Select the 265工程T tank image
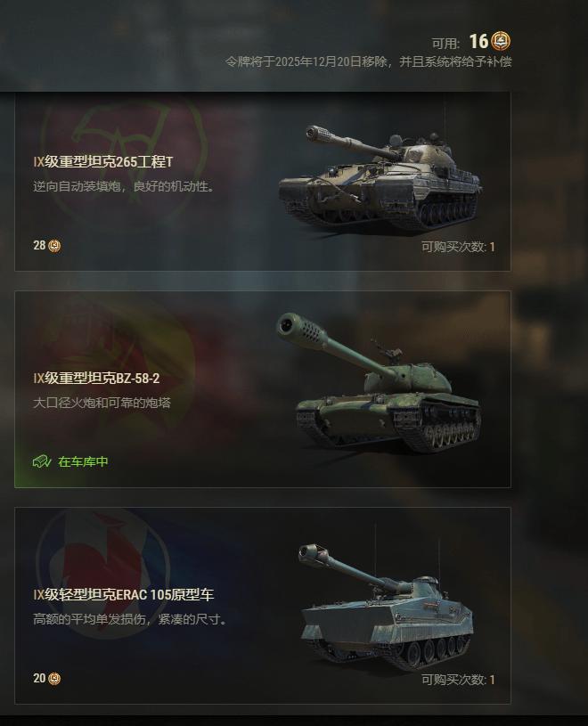588x726 pixels. pyautogui.click(x=380, y=179)
